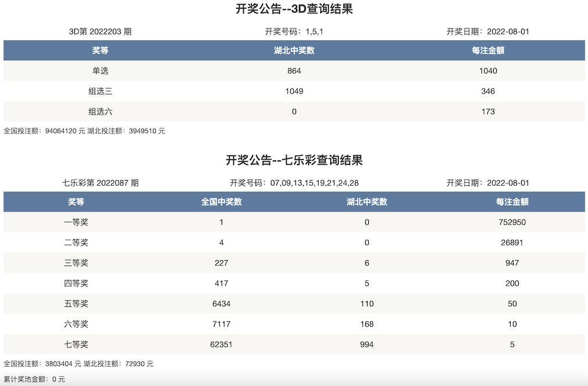Click the 开奖公告--3D查询结果 heading
This screenshot has height=386, width=588.
coord(294,9)
